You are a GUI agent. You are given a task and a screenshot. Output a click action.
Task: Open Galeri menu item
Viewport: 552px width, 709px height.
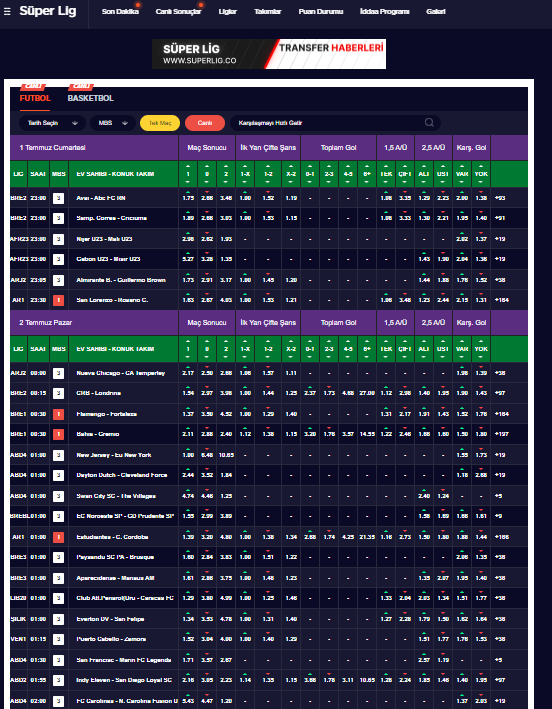(x=436, y=12)
